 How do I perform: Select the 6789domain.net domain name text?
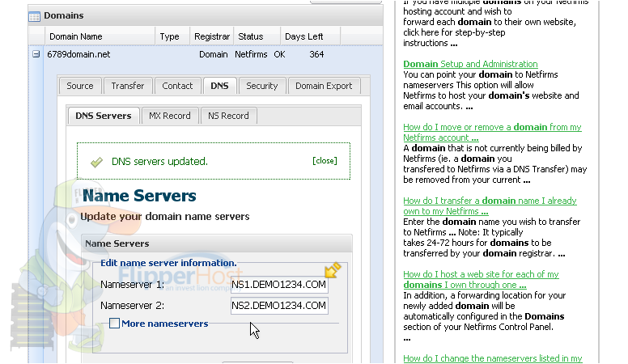pyautogui.click(x=78, y=54)
